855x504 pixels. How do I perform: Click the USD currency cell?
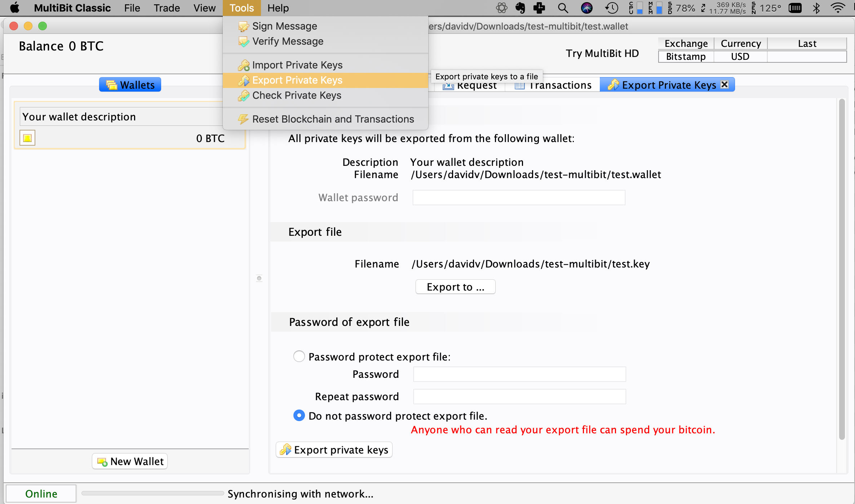click(x=741, y=57)
